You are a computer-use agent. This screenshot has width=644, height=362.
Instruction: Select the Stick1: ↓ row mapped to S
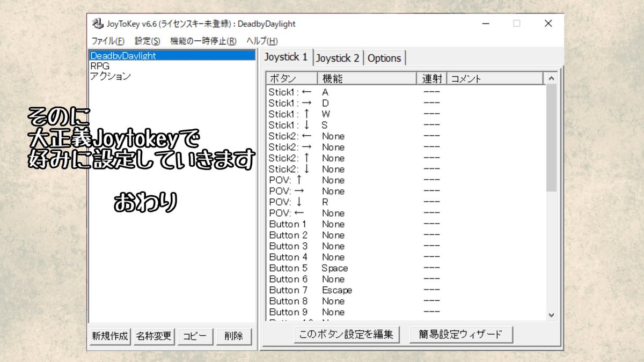click(x=406, y=124)
